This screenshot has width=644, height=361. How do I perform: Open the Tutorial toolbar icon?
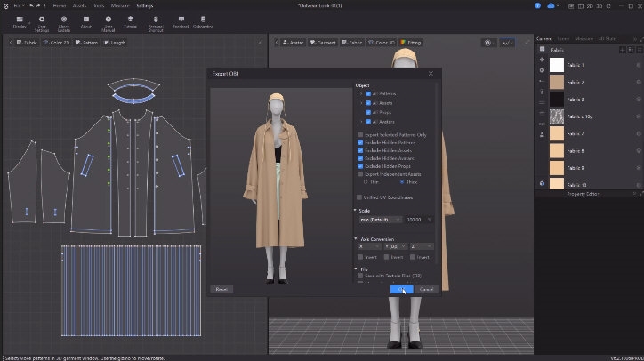point(130,22)
